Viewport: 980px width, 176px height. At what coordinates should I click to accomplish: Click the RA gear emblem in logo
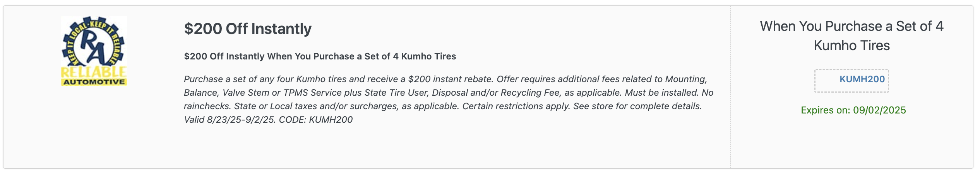tap(94, 42)
